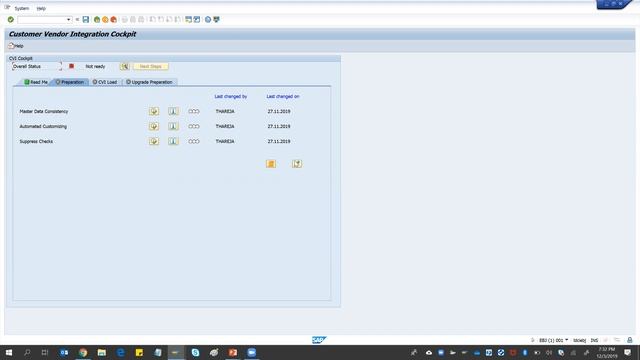Click status lights for Suppress Checks
The height and width of the screenshot is (360, 640).
tap(194, 141)
